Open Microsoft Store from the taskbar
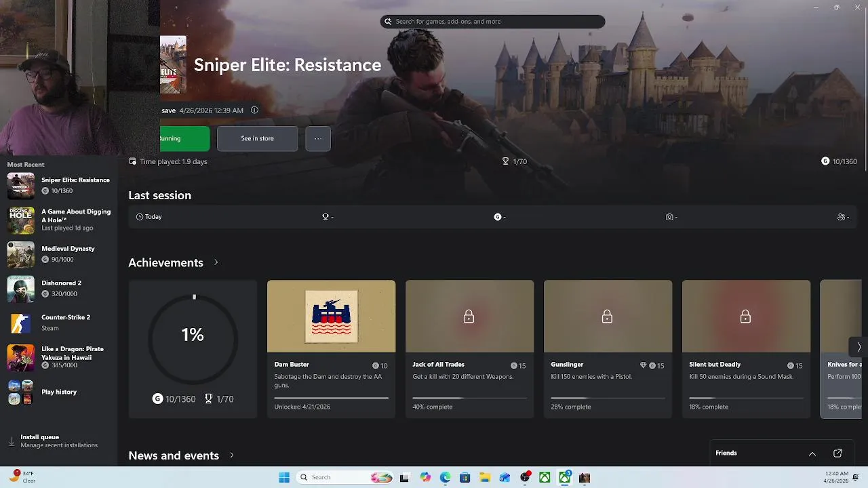This screenshot has width=868, height=488. coord(465,478)
